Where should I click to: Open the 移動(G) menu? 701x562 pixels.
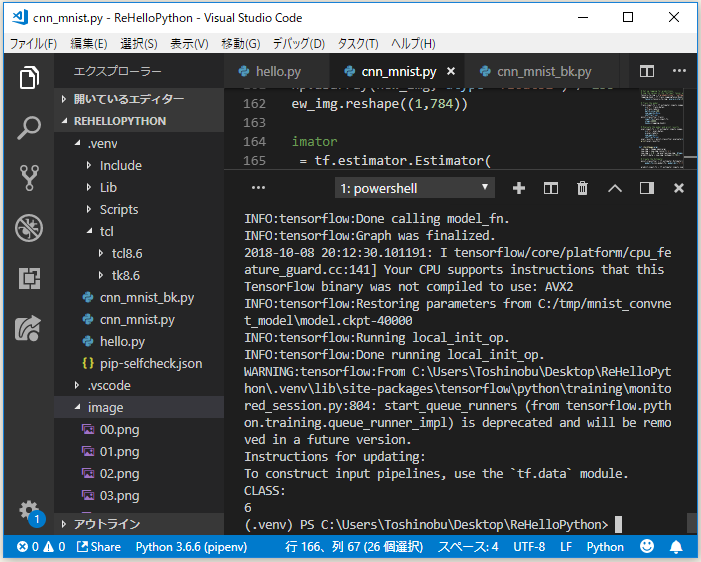[x=241, y=43]
